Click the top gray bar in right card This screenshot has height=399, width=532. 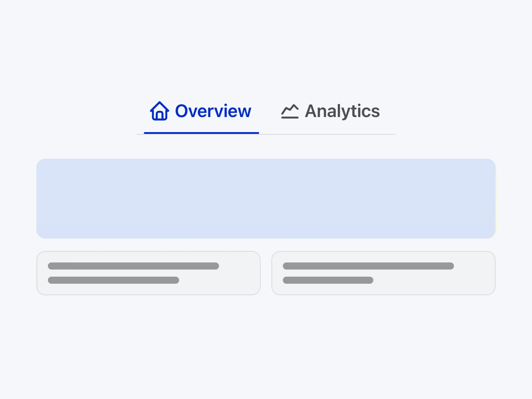[x=368, y=266]
